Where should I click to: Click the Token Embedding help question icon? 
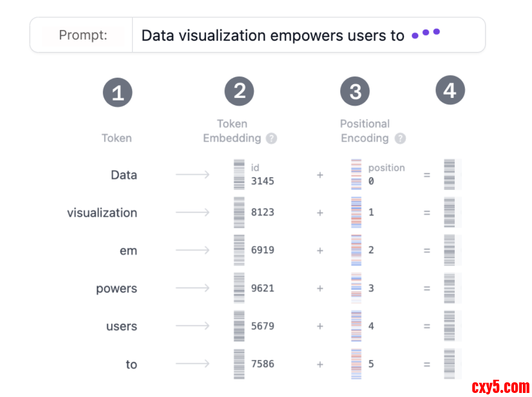[272, 139]
